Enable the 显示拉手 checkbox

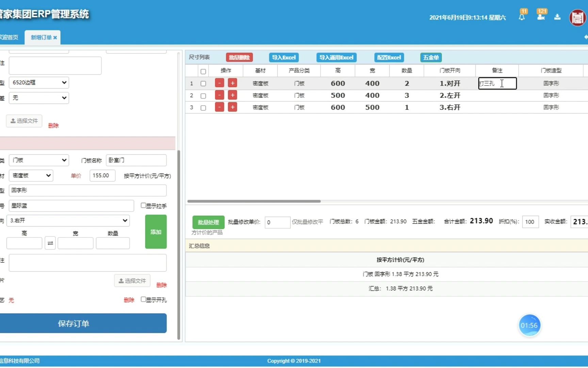tap(143, 205)
